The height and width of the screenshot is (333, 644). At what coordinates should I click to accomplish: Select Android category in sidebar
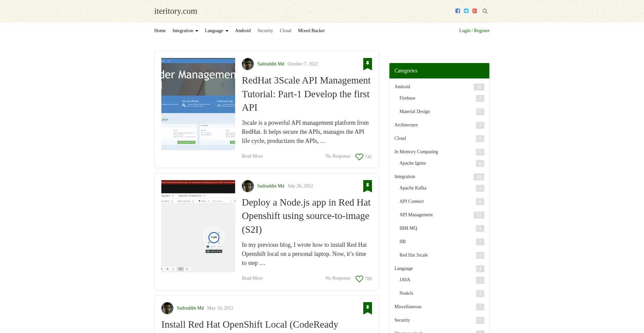click(x=402, y=87)
